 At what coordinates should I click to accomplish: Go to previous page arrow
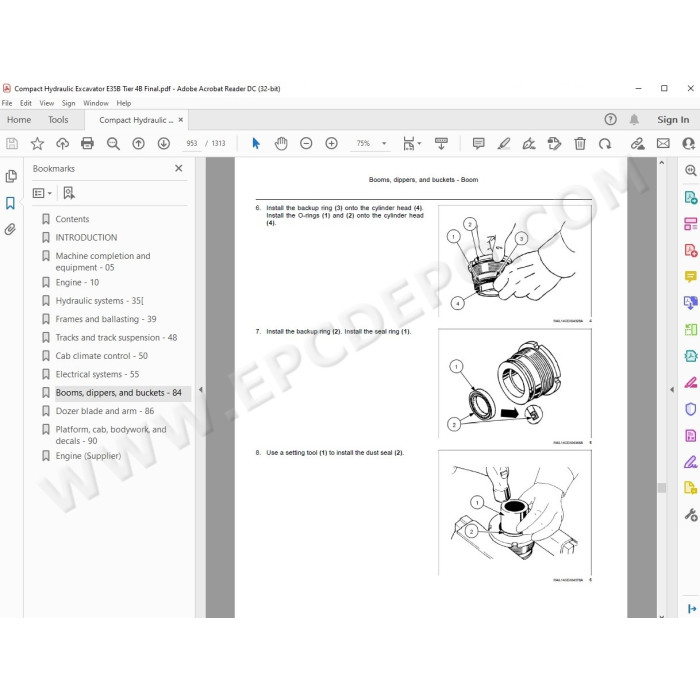(138, 143)
